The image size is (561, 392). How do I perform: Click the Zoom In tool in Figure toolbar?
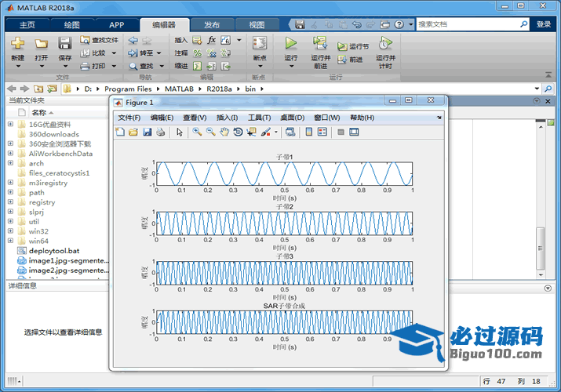pyautogui.click(x=197, y=132)
